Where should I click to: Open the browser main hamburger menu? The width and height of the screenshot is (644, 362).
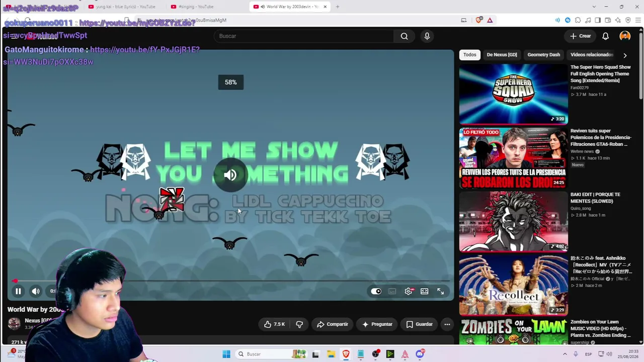pos(638,20)
